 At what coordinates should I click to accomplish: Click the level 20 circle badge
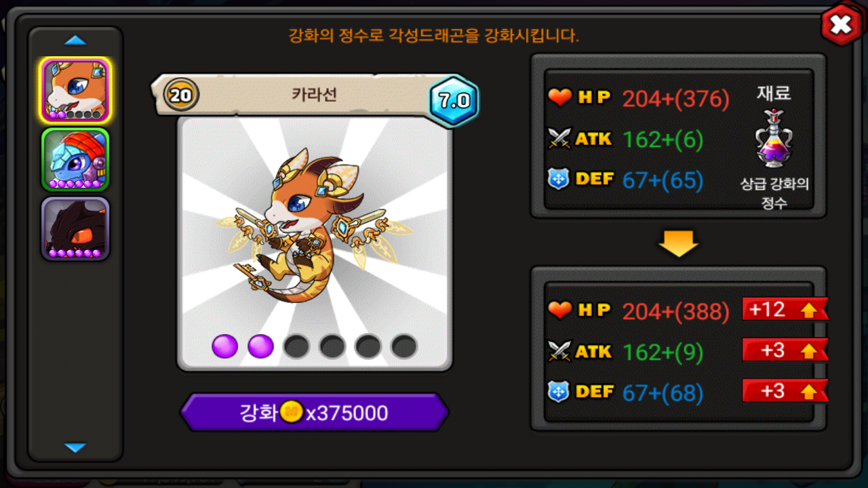(x=181, y=94)
